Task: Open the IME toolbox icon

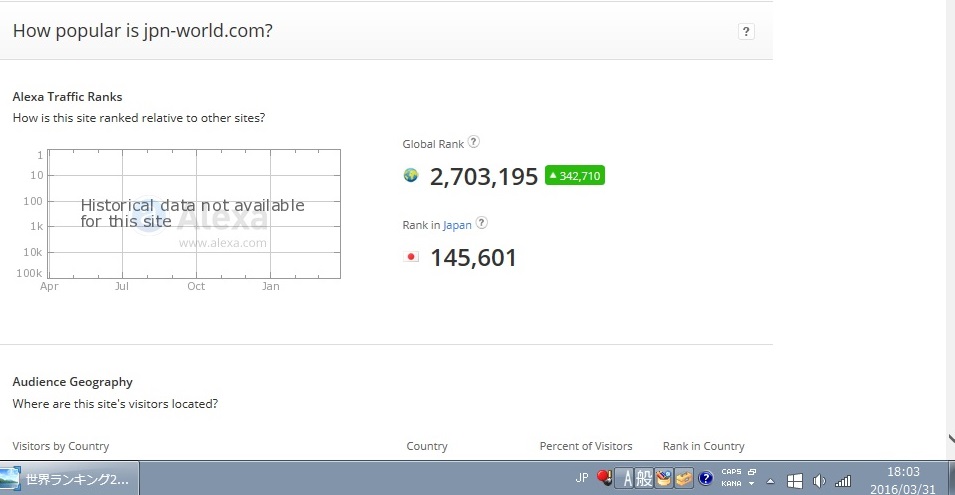Action: coord(683,479)
